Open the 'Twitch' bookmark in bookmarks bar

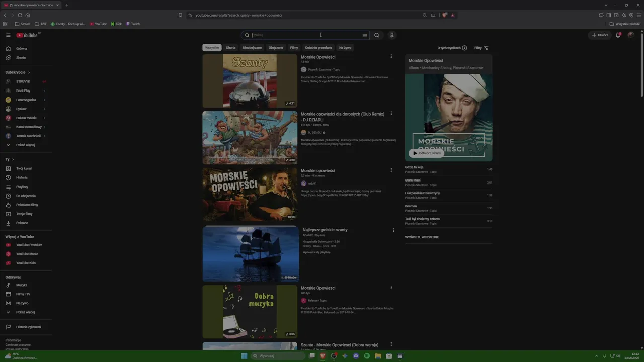133,24
